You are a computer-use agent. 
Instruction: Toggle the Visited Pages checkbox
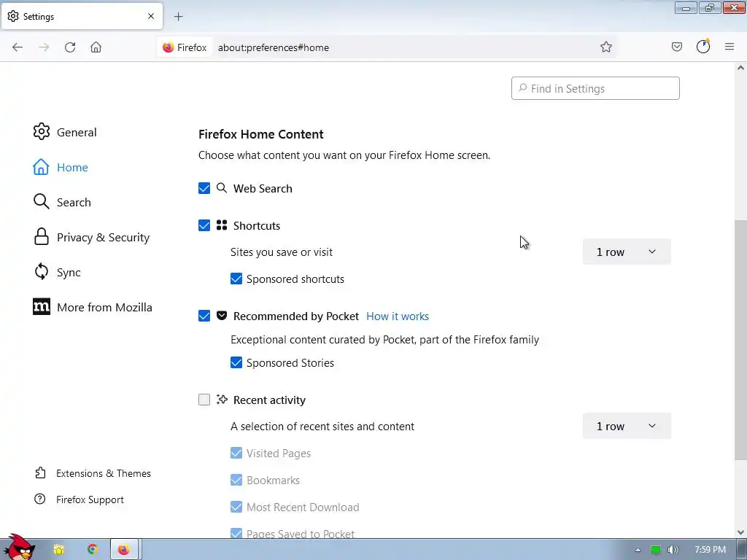[236, 453]
